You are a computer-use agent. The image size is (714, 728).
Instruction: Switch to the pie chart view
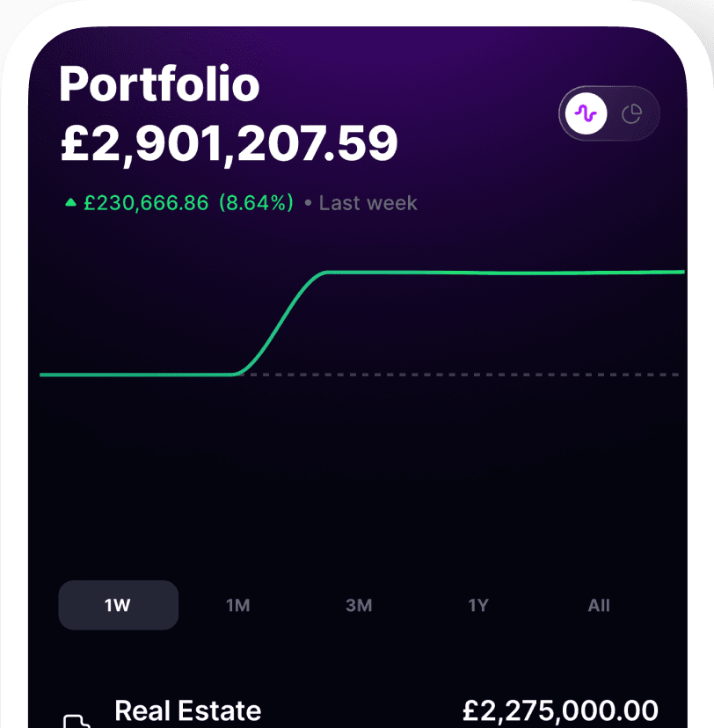coord(631,113)
